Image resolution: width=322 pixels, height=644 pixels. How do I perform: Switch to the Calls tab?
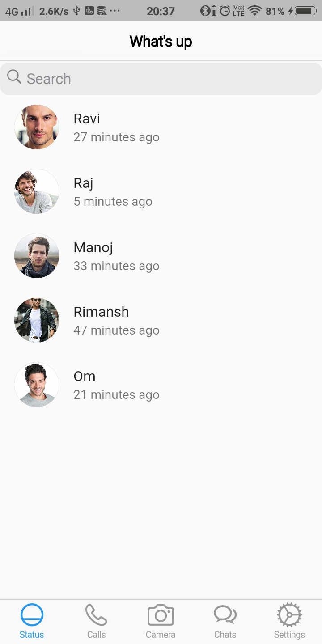[96, 622]
